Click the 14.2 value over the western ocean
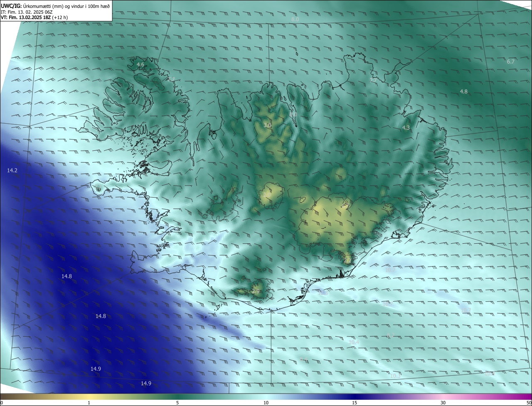532x406 pixels. (x=12, y=171)
